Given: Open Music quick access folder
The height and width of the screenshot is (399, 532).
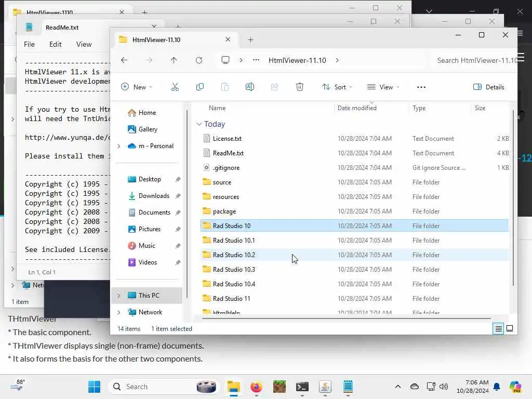Looking at the screenshot, I should 147,246.
